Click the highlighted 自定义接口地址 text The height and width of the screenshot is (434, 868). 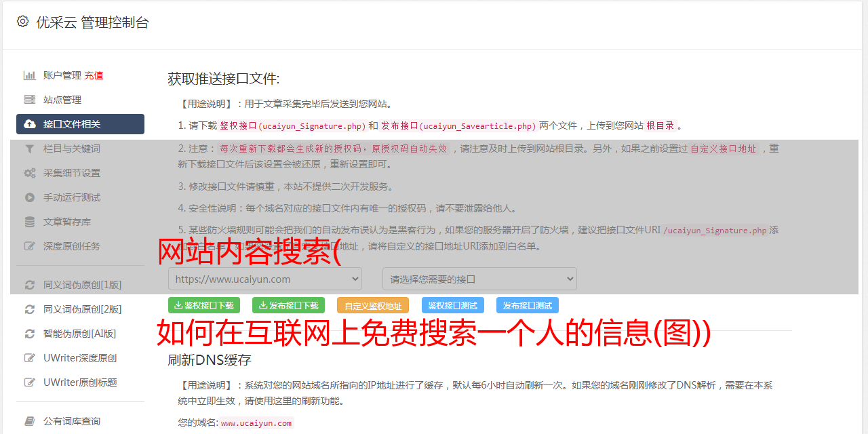tap(724, 149)
